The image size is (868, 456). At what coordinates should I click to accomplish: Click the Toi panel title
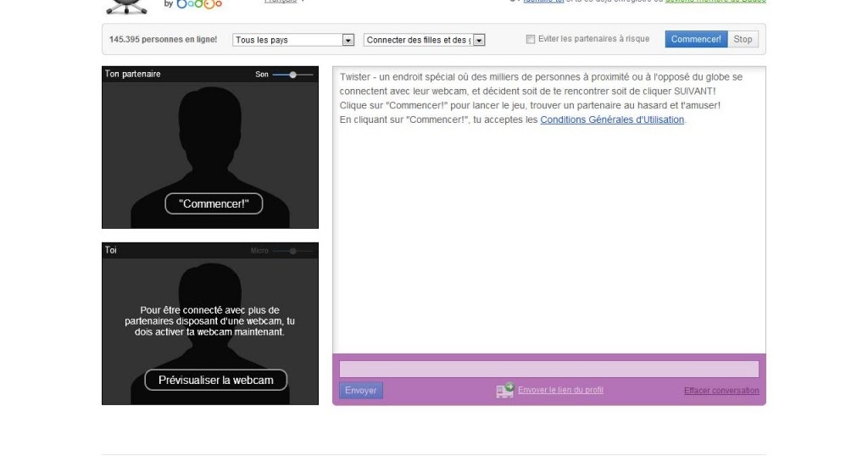[x=111, y=250]
